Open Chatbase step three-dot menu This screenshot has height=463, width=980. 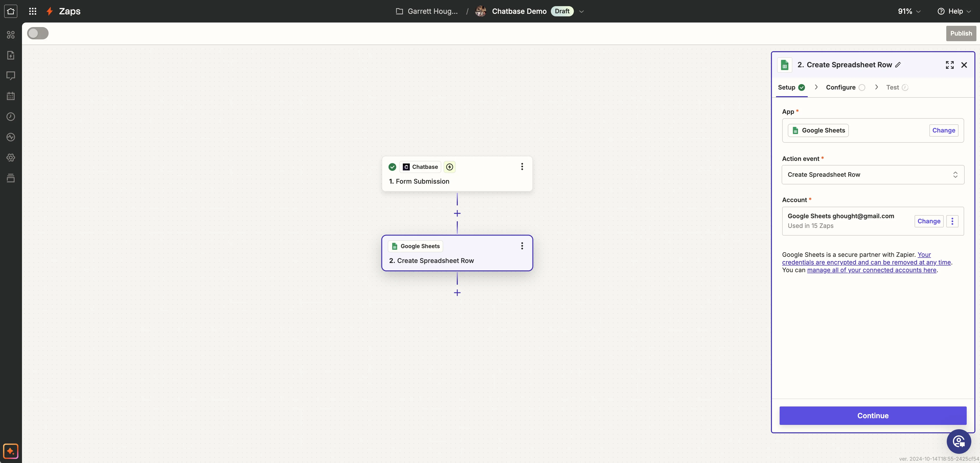(522, 167)
